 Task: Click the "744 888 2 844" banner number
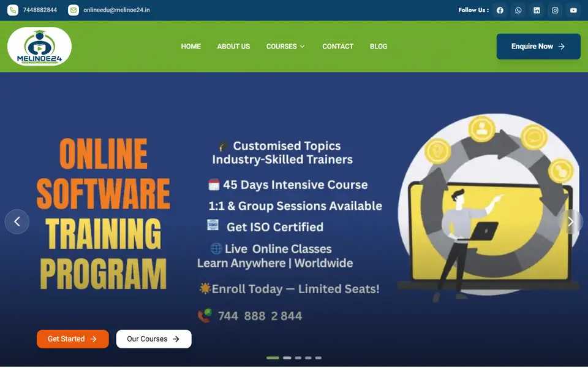pos(260,316)
